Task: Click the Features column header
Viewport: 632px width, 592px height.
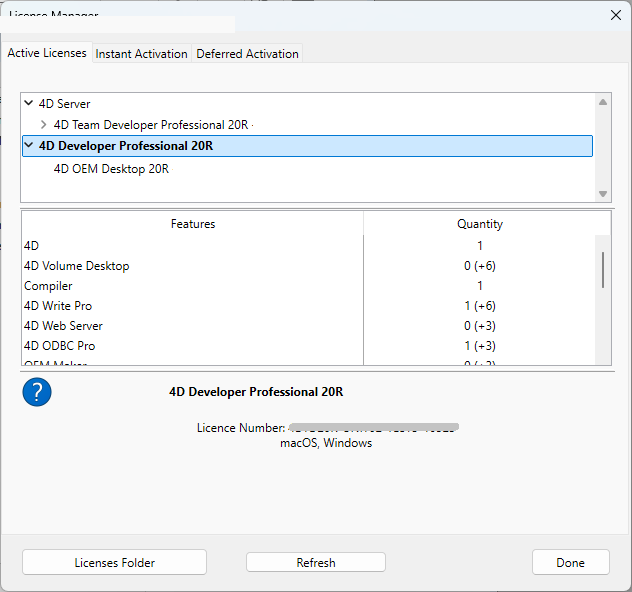Action: tap(193, 224)
